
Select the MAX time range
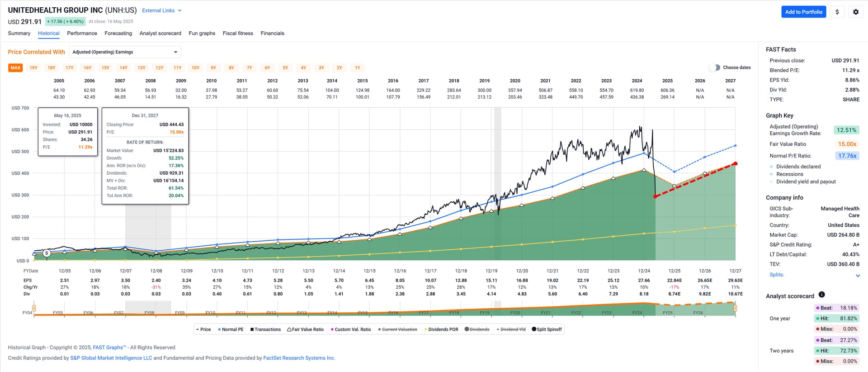(15, 68)
